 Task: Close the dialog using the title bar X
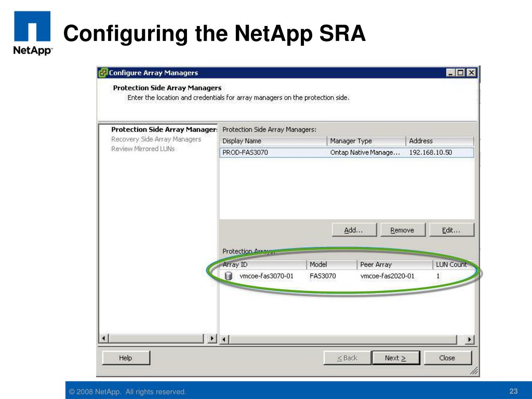coord(470,73)
